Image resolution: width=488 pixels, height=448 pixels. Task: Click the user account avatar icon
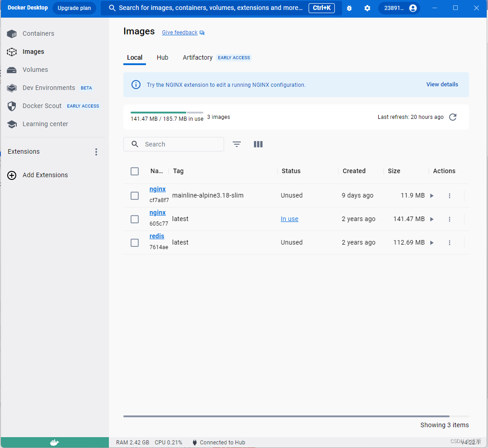pos(413,8)
